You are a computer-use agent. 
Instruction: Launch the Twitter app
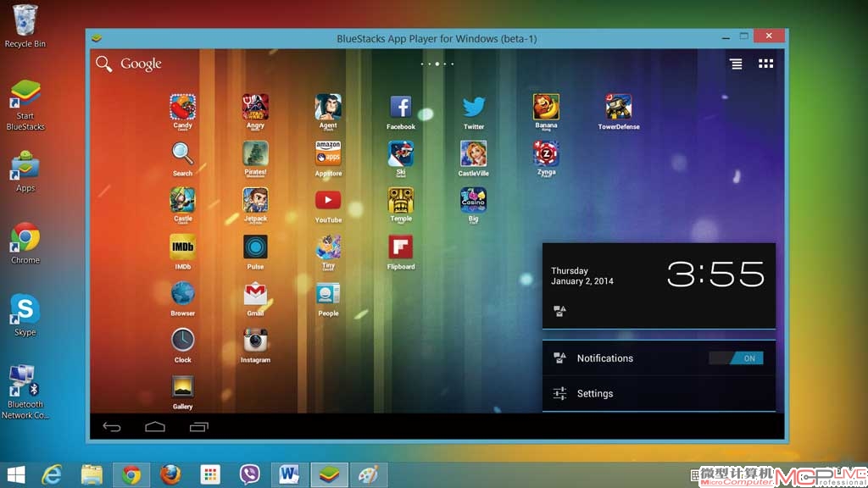click(474, 108)
